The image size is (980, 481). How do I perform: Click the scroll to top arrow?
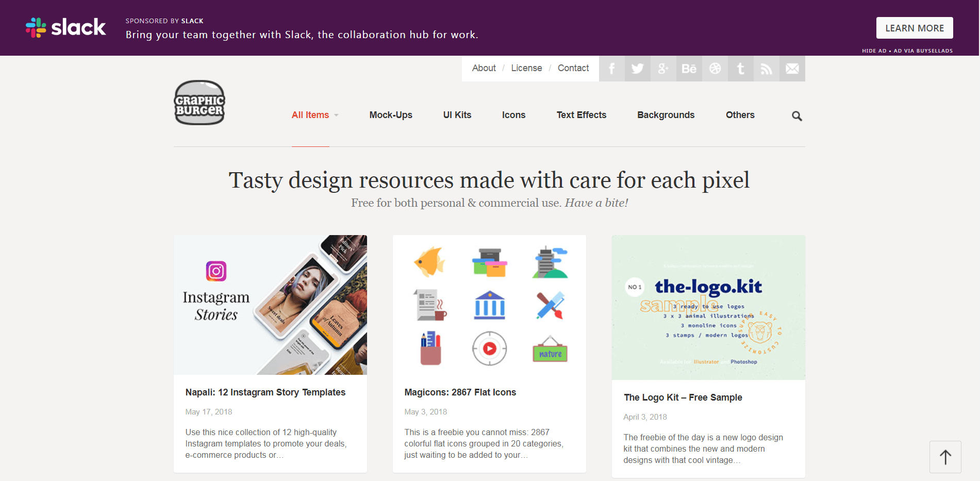(945, 457)
